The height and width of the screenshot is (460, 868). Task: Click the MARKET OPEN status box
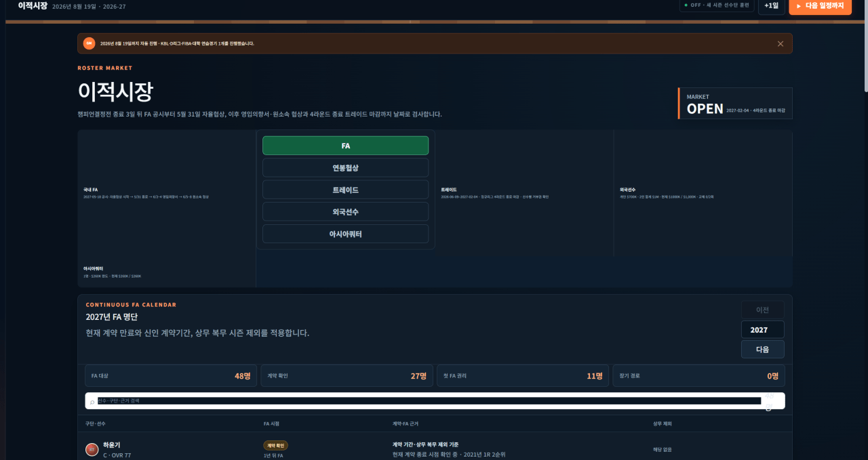click(x=735, y=103)
